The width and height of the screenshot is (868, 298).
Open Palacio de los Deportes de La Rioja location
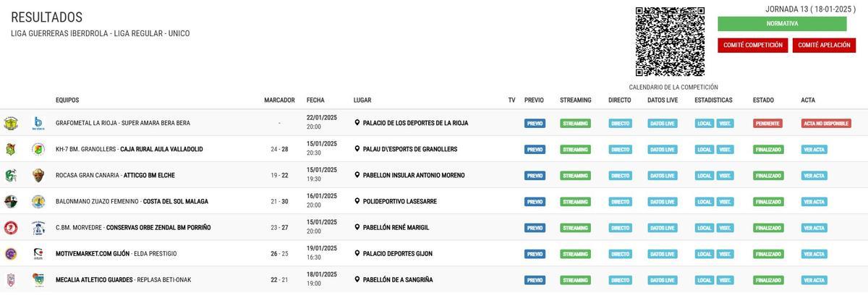point(414,123)
